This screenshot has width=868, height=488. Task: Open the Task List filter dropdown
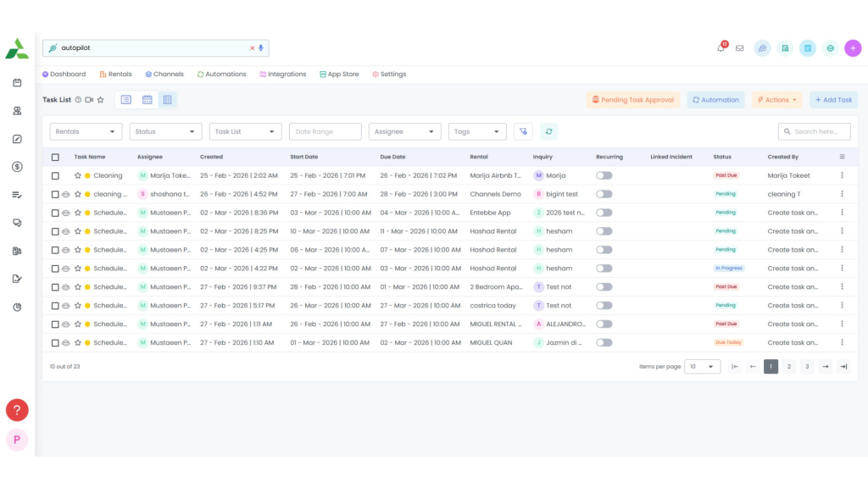click(245, 131)
